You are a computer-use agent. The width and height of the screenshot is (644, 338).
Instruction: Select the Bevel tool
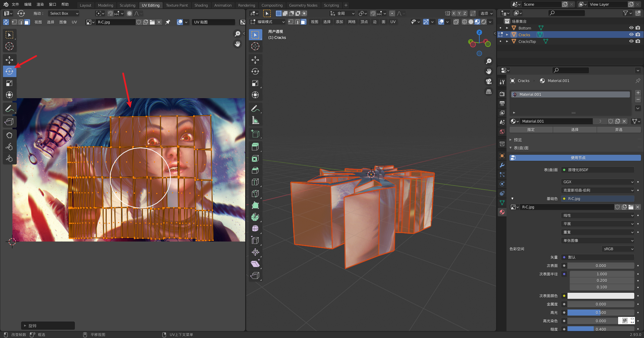(x=255, y=170)
